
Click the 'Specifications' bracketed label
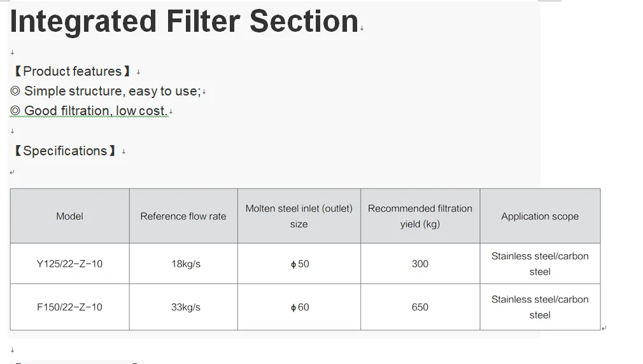click(x=65, y=151)
